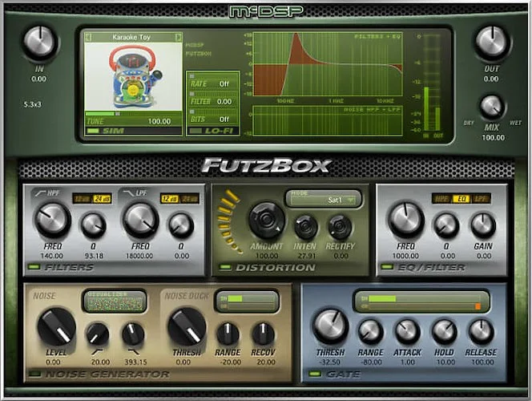
Task: Select the HPF 12 dB slope button
Action: 81,199
